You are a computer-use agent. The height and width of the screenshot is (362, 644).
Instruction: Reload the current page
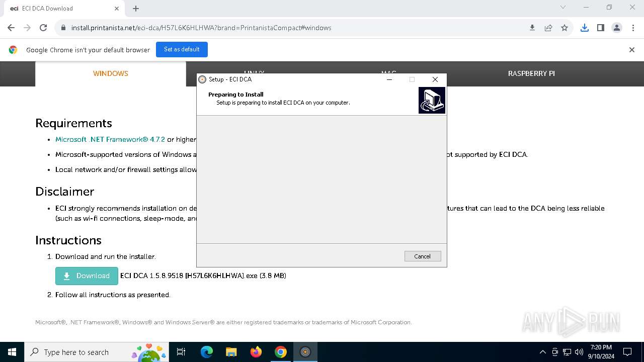coord(43,28)
